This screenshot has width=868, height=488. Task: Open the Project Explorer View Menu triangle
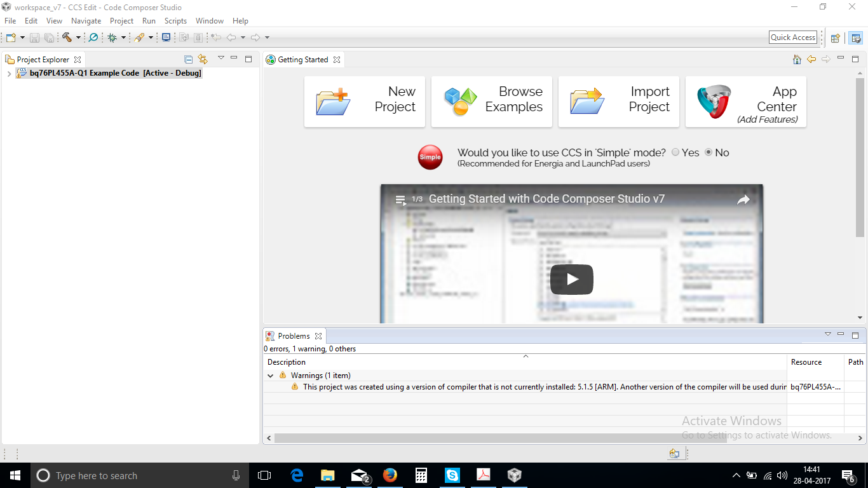click(x=220, y=58)
